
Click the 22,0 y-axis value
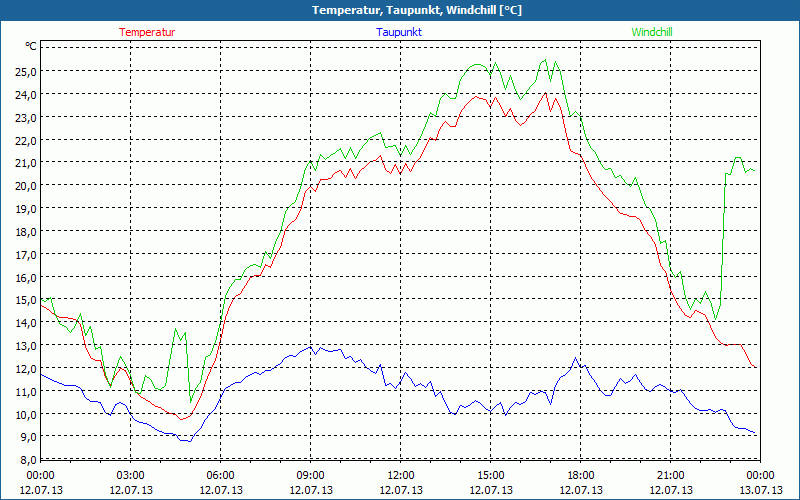point(26,140)
